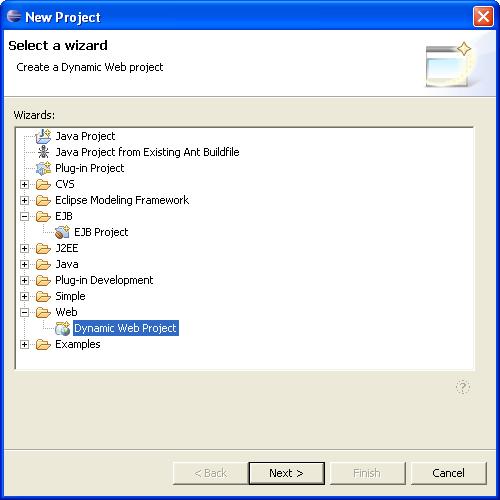
Task: Cancel the New Project wizard
Action: (x=449, y=473)
